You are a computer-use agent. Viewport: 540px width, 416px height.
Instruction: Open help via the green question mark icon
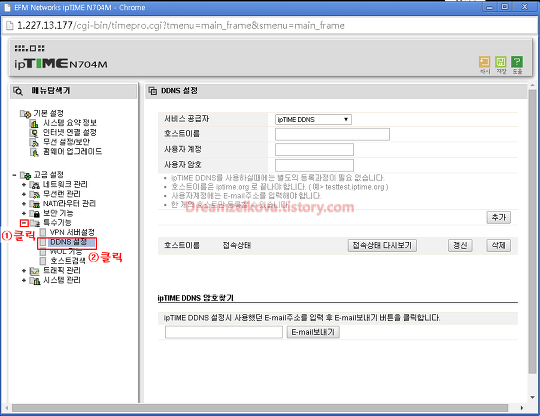[x=517, y=62]
